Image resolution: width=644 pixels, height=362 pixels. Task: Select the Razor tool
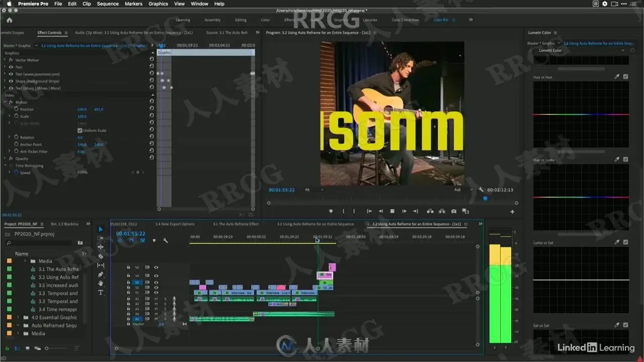click(x=101, y=256)
